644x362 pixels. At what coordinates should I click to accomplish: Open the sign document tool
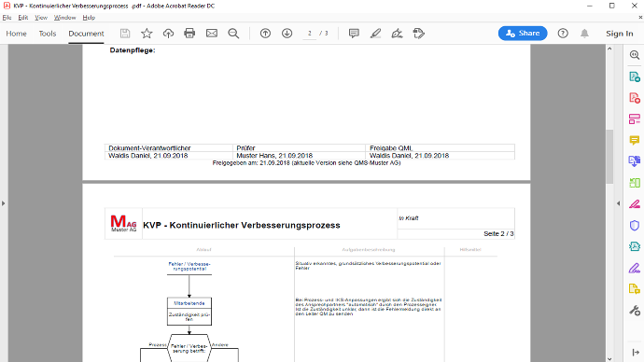click(397, 34)
